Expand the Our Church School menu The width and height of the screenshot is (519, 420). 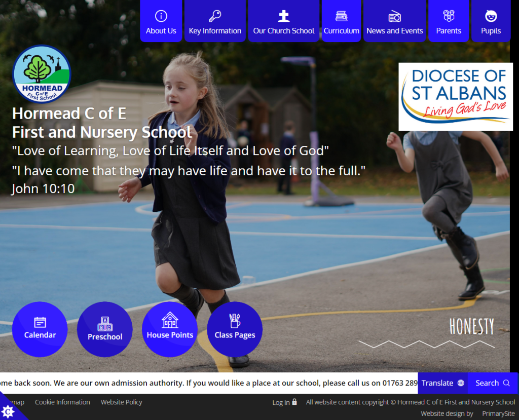pos(284,21)
